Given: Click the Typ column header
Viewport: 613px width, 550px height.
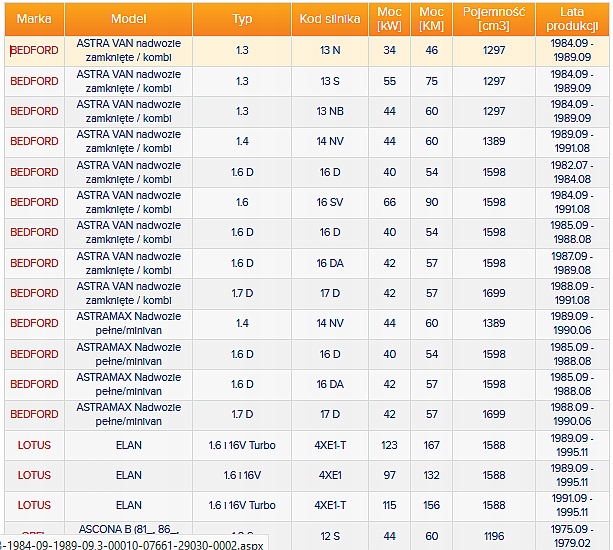Looking at the screenshot, I should click(242, 19).
